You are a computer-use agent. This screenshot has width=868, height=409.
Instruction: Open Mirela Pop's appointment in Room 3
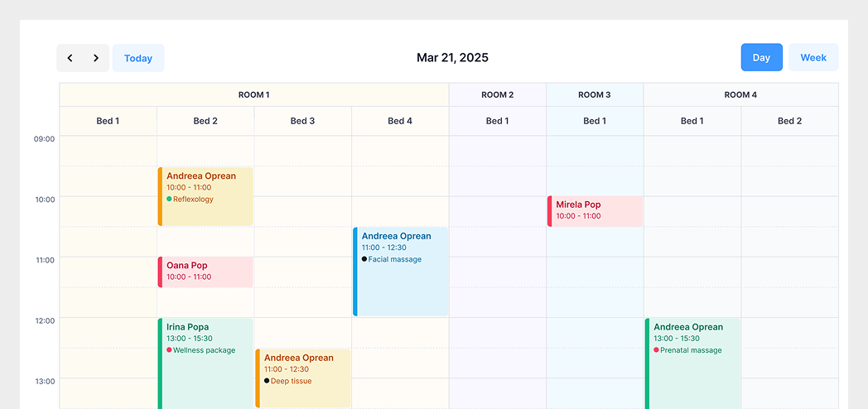596,210
